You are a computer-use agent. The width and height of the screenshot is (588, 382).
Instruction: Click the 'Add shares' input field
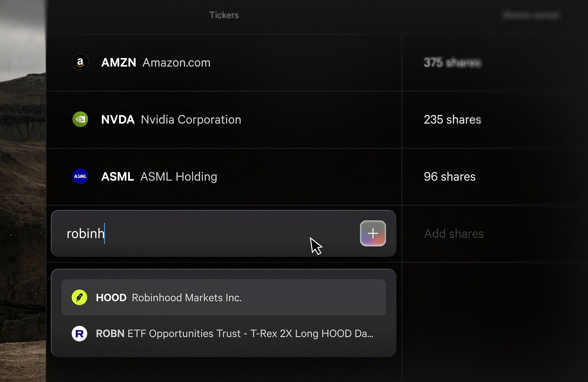[x=454, y=234]
